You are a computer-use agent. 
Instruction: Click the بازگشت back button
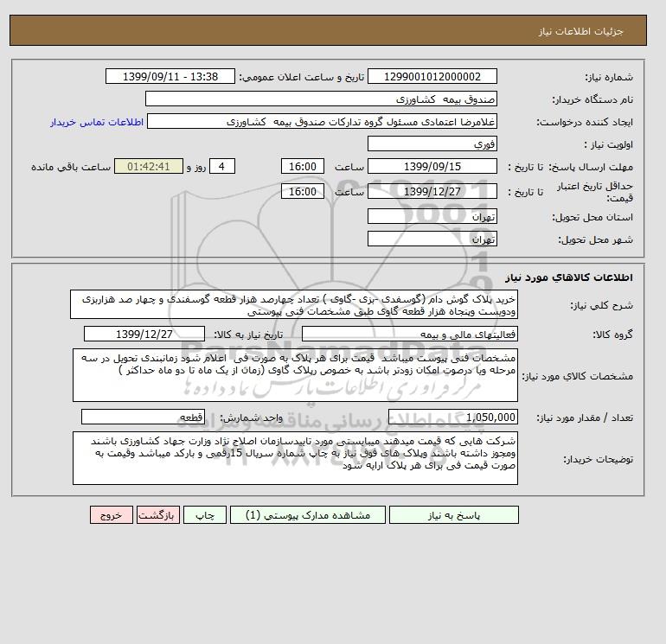click(158, 515)
